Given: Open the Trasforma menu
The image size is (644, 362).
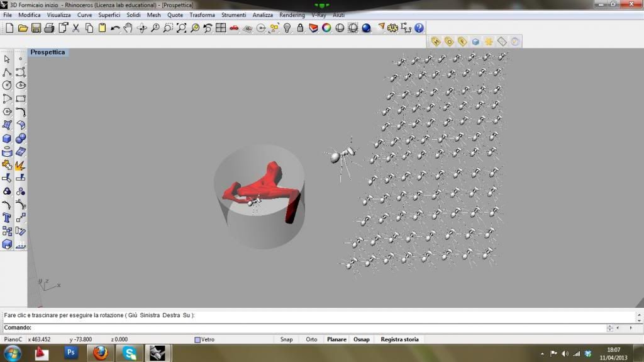Looking at the screenshot, I should (x=202, y=15).
